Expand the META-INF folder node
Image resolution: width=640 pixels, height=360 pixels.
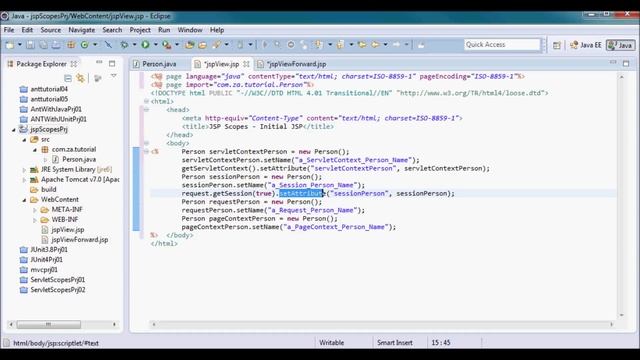pyautogui.click(x=35, y=210)
